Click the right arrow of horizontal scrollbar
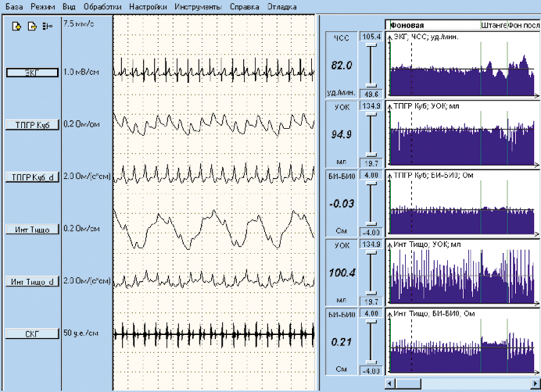The image size is (541, 392). (x=536, y=384)
